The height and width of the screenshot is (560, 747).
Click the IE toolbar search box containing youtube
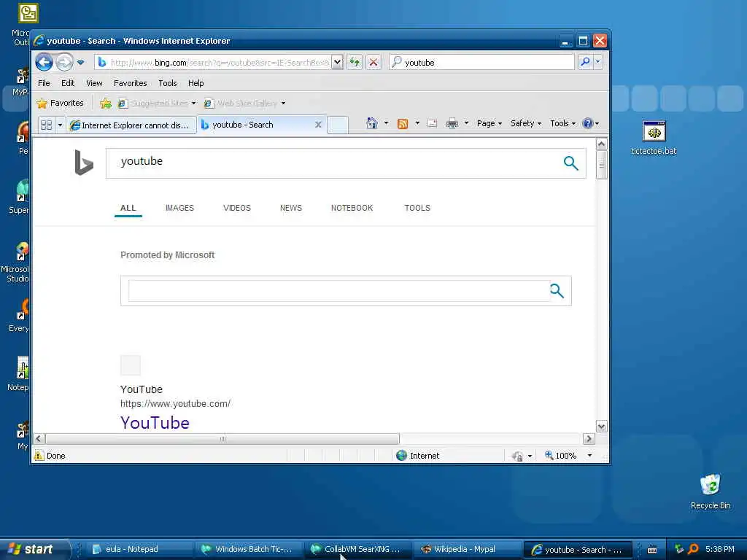coord(481,63)
